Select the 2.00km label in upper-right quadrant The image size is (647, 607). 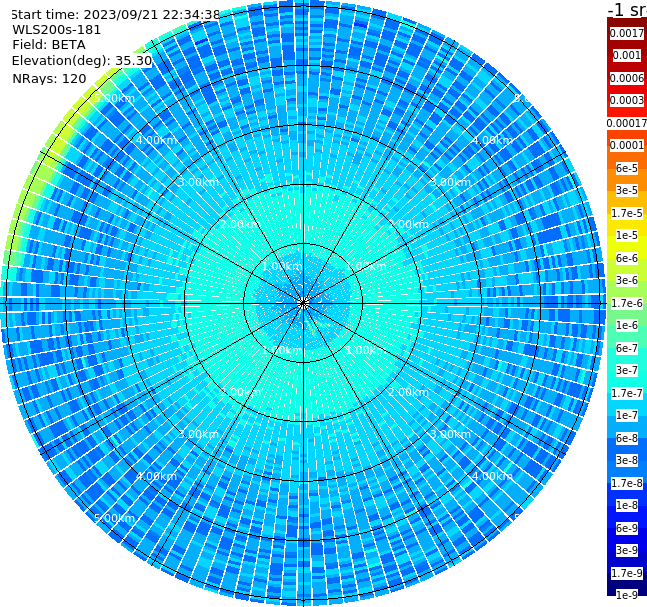click(409, 224)
